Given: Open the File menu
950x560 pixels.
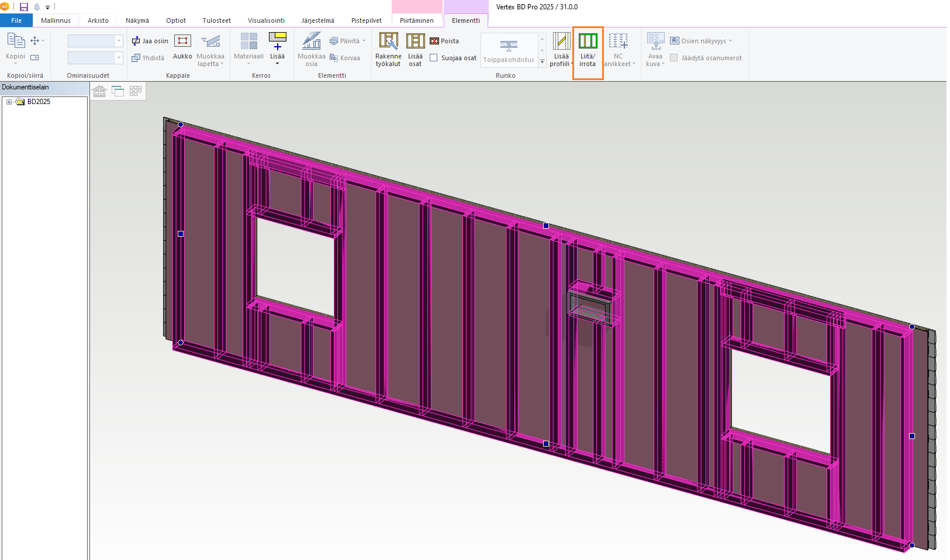Looking at the screenshot, I should coord(16,20).
